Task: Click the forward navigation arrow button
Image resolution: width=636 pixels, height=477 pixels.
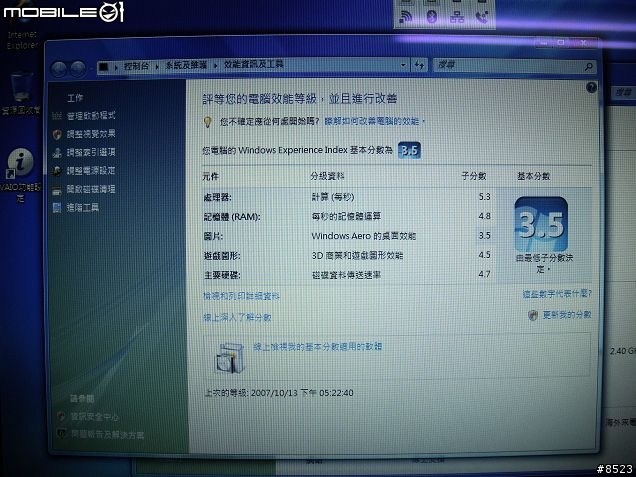Action: [77, 69]
